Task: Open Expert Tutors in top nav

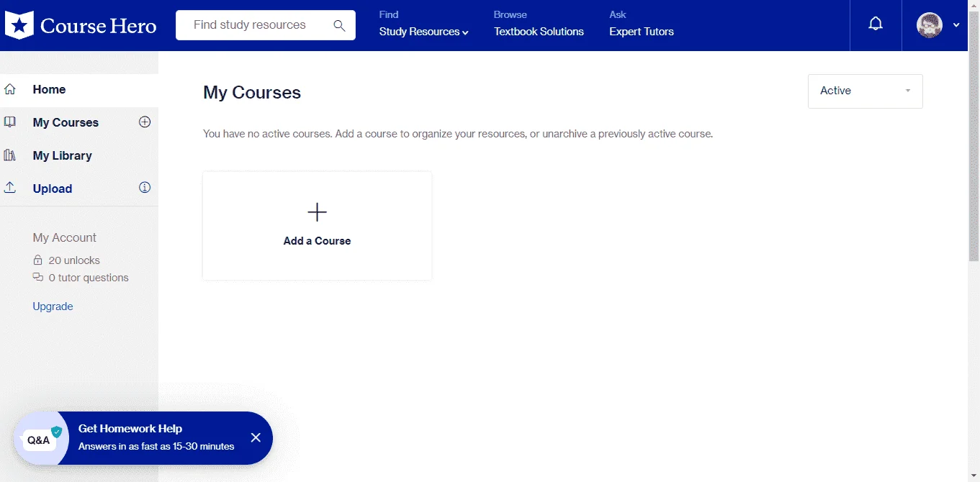Action: click(x=642, y=32)
